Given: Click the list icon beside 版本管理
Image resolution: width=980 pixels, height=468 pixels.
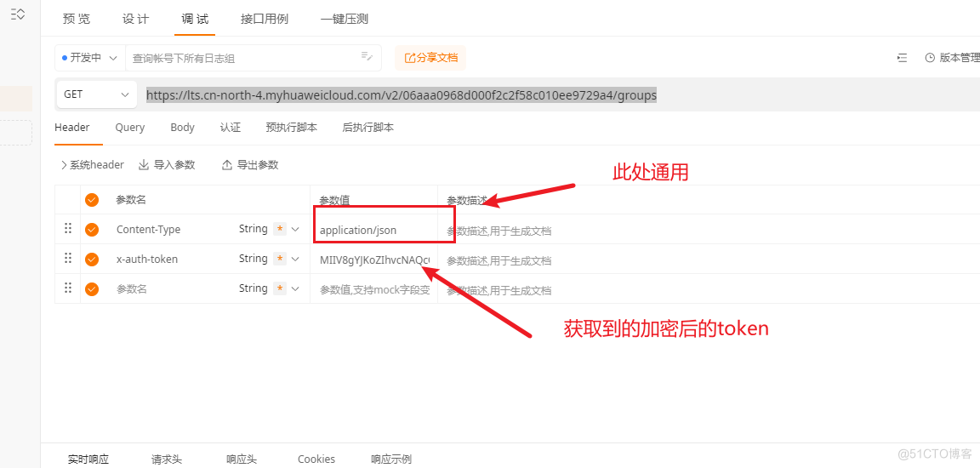Looking at the screenshot, I should pyautogui.click(x=902, y=58).
